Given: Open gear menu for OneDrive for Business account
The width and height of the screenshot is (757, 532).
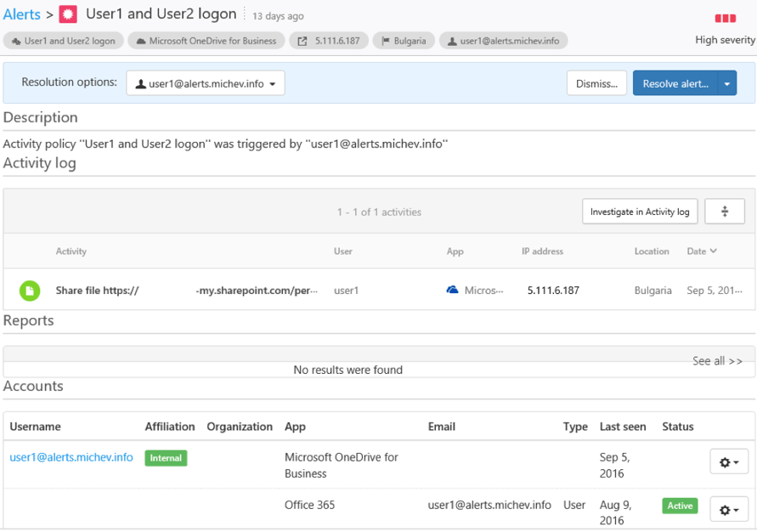Looking at the screenshot, I should 729,462.
